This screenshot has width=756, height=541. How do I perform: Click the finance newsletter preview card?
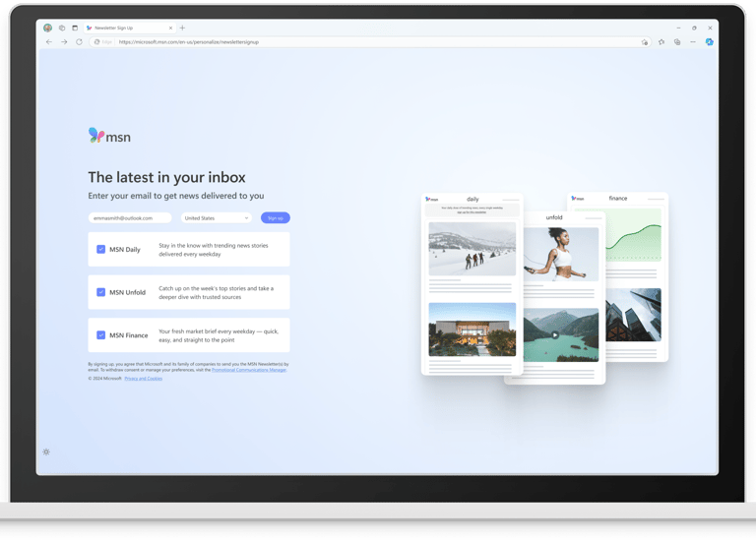tap(637, 277)
